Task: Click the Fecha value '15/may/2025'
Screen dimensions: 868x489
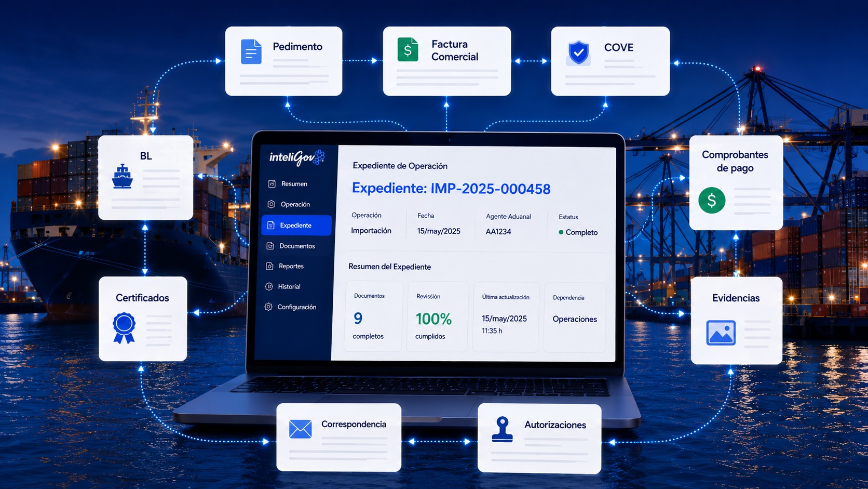Action: [x=439, y=231]
